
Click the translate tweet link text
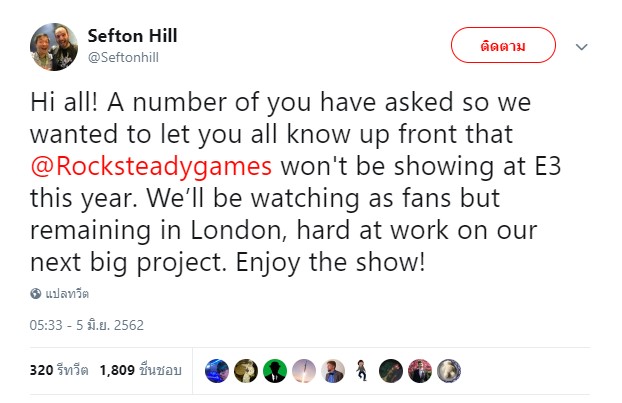(66, 294)
